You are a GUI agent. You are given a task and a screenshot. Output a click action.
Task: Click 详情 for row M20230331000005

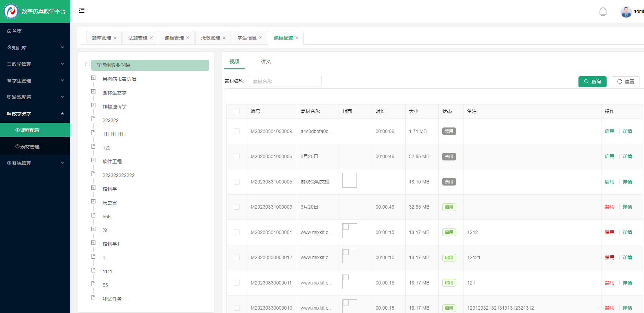pyautogui.click(x=628, y=182)
